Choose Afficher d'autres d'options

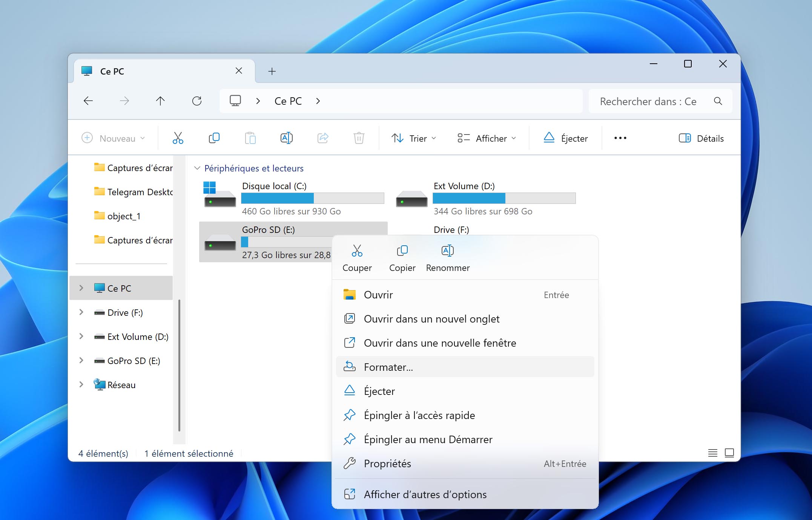click(x=465, y=494)
